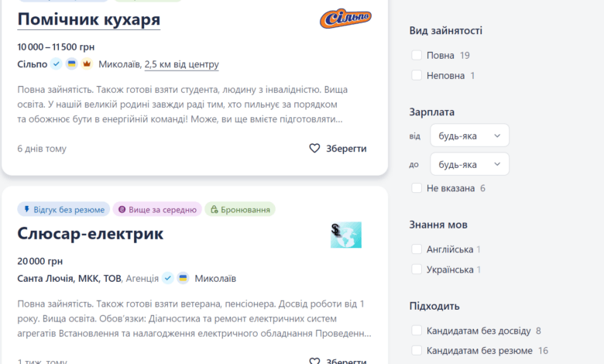Click the Ukrainian flag badge next to Сільпо
This screenshot has width=604, height=364.
(71, 64)
